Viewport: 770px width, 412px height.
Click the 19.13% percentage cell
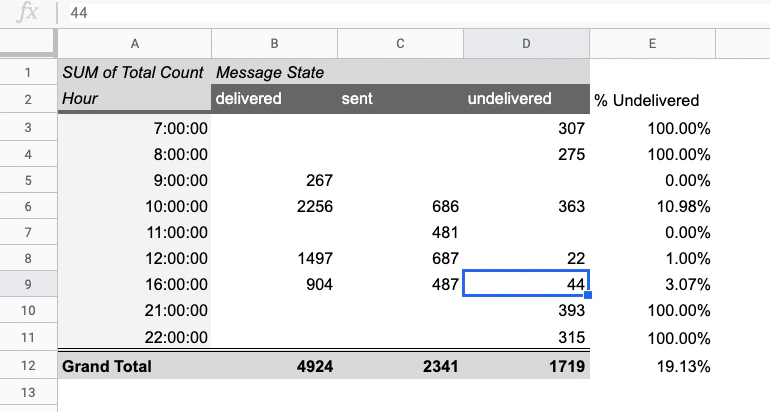652,366
